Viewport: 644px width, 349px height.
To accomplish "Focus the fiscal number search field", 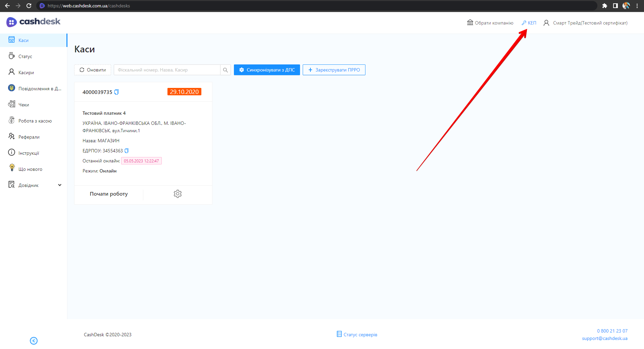I will (x=167, y=70).
